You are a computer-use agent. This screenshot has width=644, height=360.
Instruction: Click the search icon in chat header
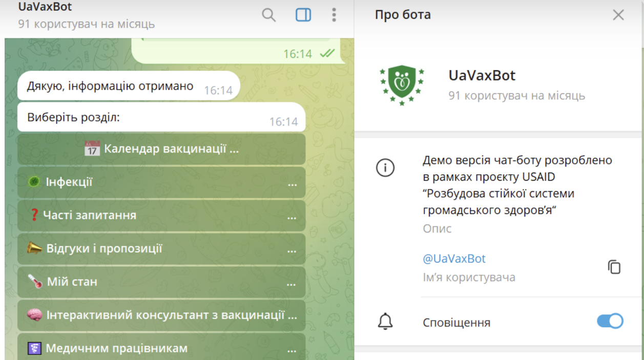pos(269,15)
